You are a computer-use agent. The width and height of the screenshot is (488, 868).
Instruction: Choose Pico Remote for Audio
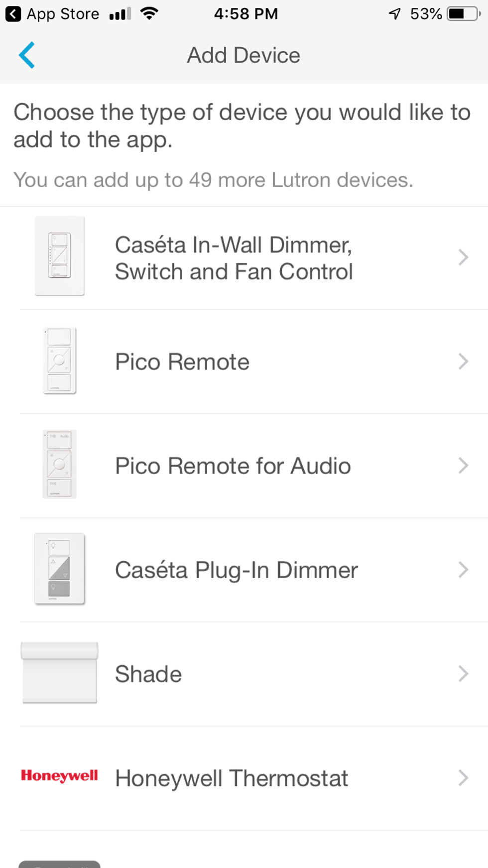[x=233, y=466]
